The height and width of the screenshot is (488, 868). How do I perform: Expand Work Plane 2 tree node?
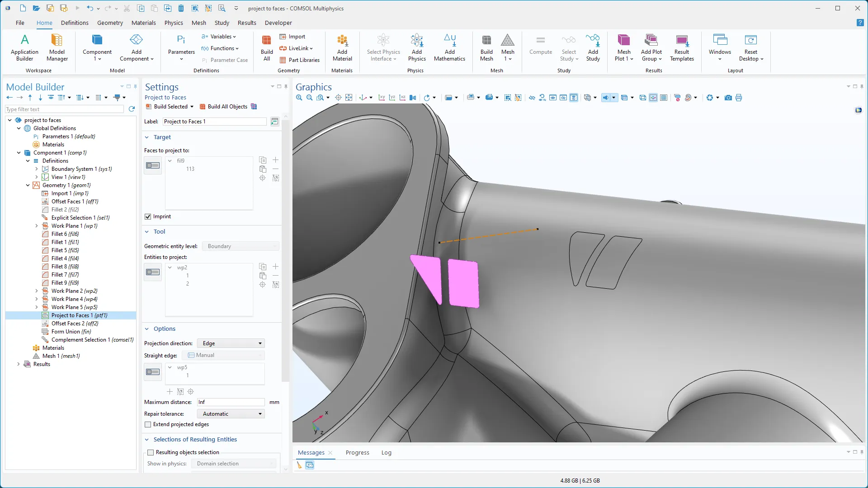tap(37, 291)
